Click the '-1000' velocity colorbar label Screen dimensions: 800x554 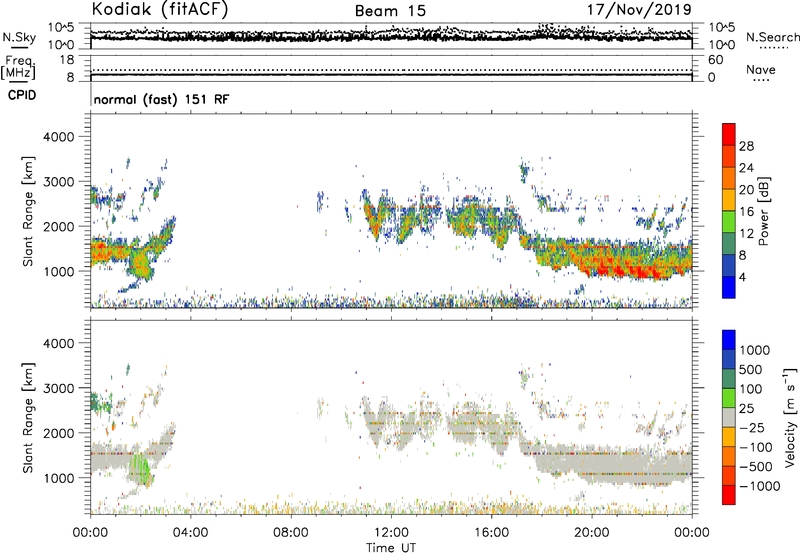[x=759, y=486]
